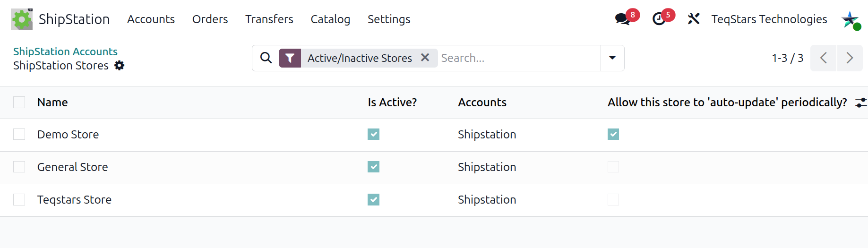Open the Orders menu
The height and width of the screenshot is (248, 868).
210,19
